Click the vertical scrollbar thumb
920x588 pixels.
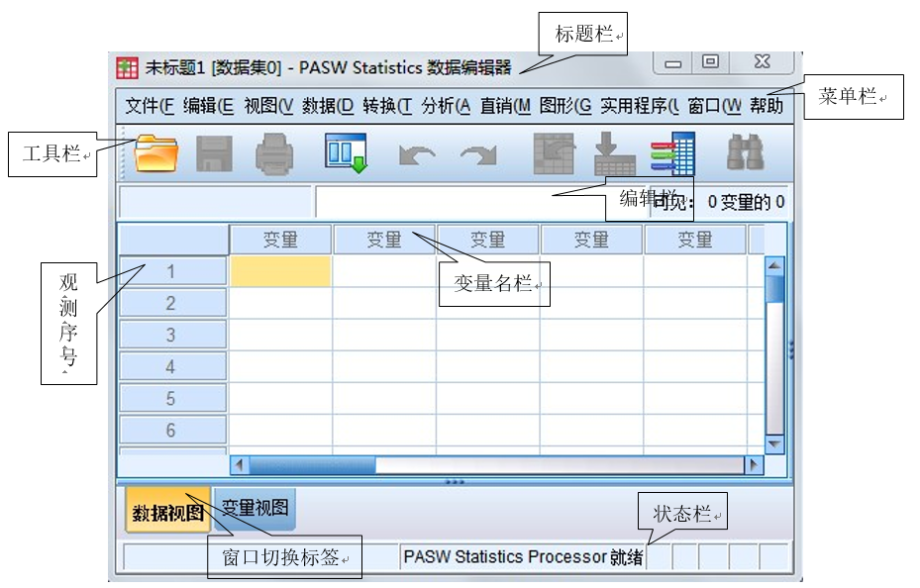tap(774, 289)
